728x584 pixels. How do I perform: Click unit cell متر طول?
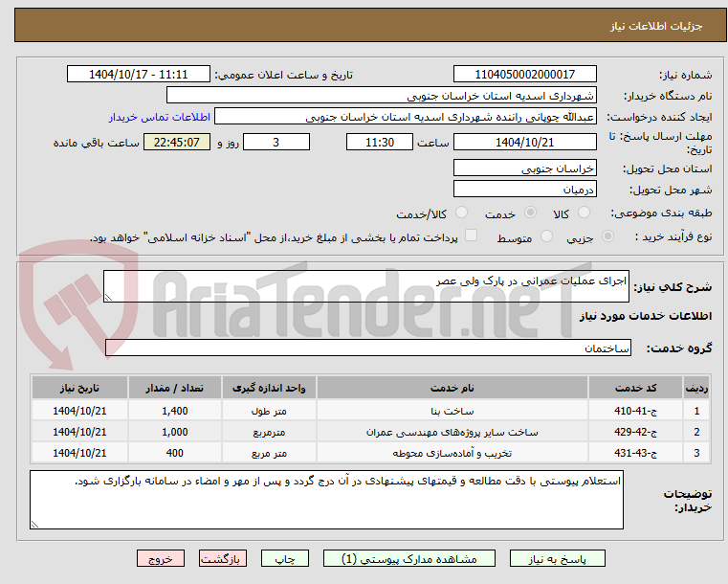269,411
